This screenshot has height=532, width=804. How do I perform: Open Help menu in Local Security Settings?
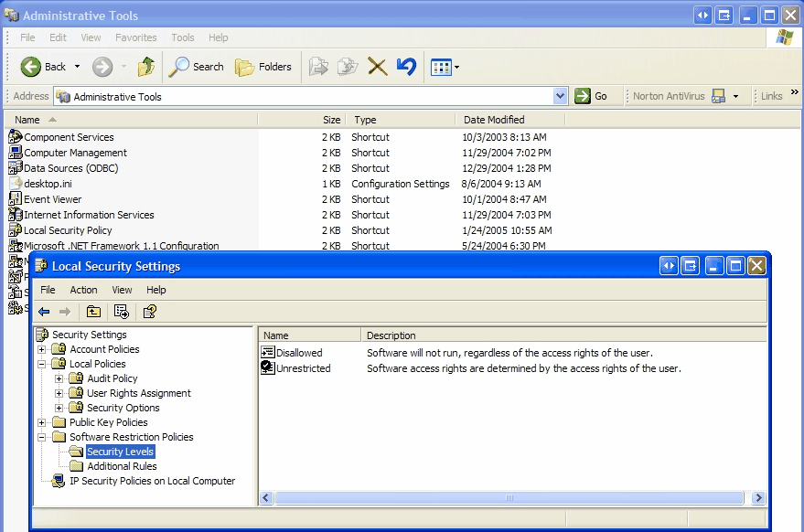pyautogui.click(x=155, y=290)
